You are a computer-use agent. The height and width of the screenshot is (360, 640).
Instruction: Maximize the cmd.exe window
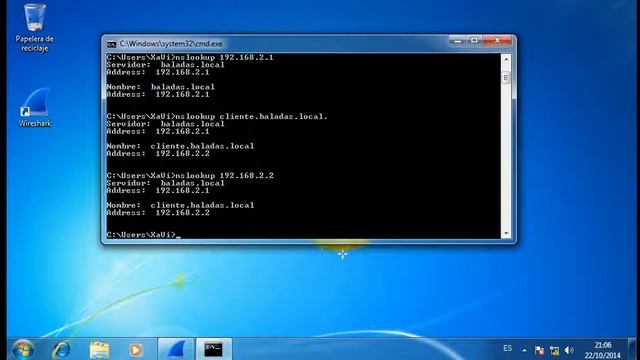click(474, 41)
